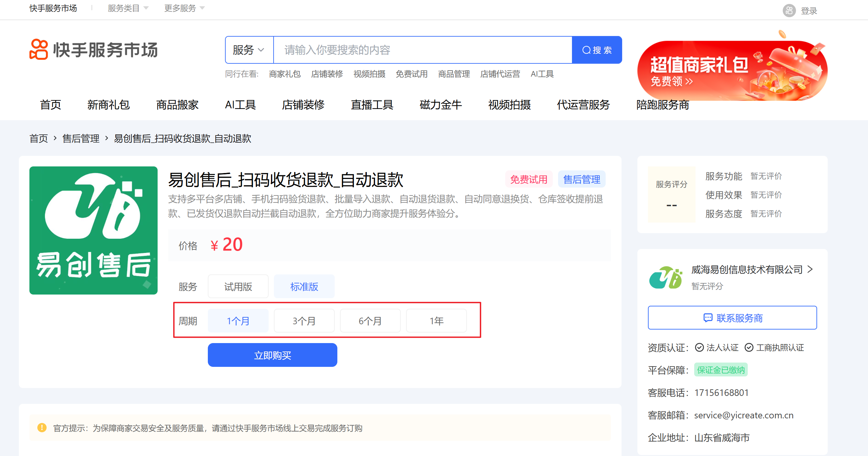Click the login avatar icon
This screenshot has height=456, width=868.
789,11
